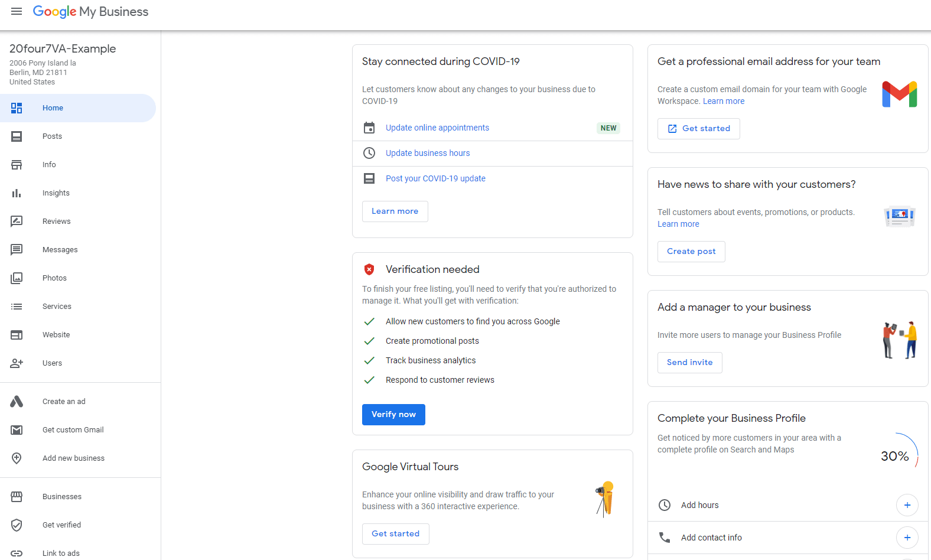Click the Info storefront icon
This screenshot has height=560, width=931.
pyautogui.click(x=17, y=165)
